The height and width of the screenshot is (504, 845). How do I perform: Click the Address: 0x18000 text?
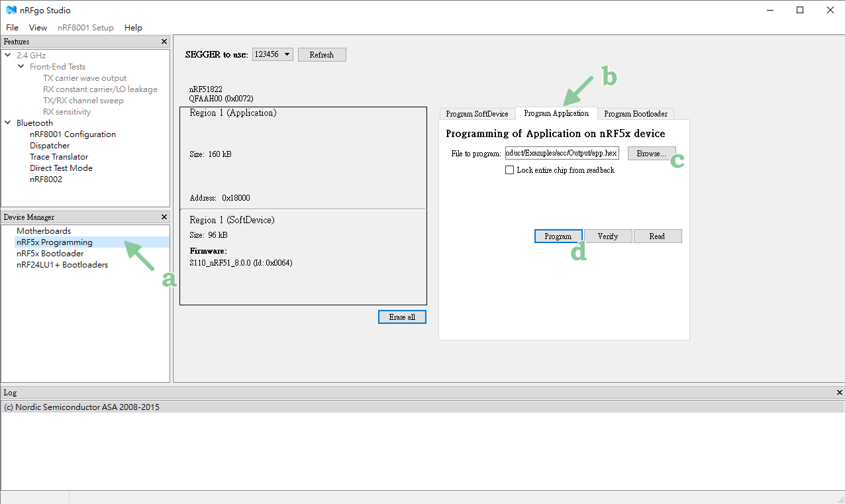tap(220, 198)
